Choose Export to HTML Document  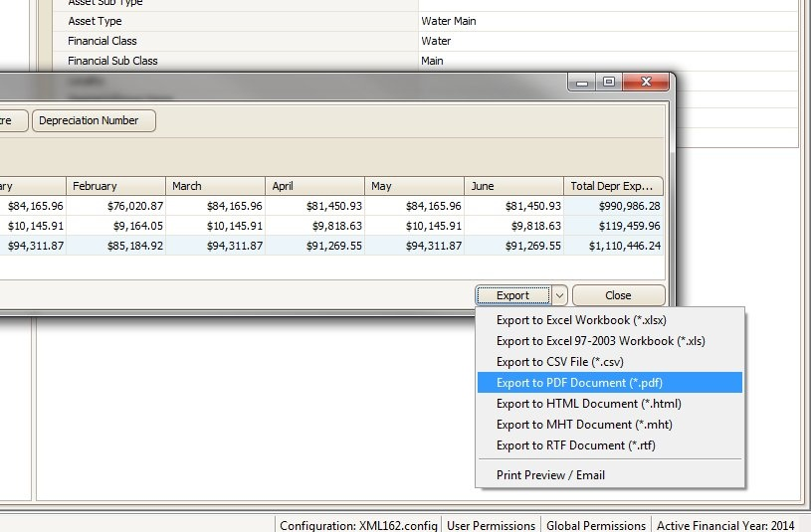[574, 404]
